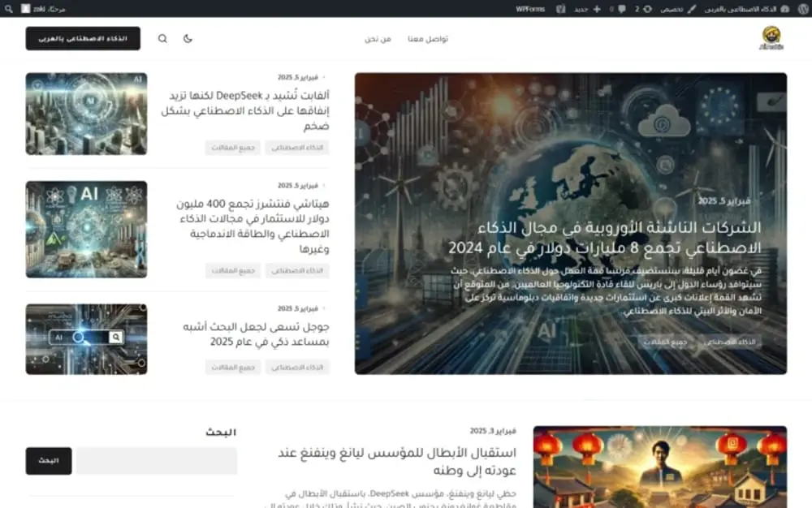Open the Alphabet DeepSeek article thumbnail

87,114
